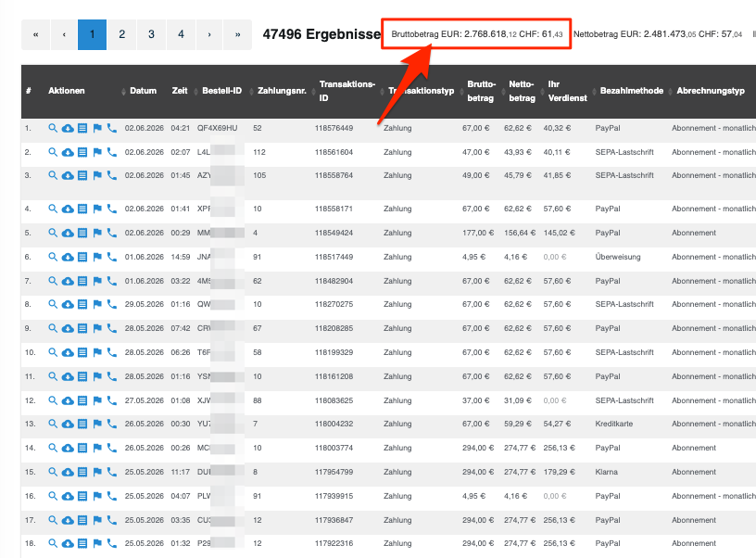The image size is (756, 558).
Task: Click Klarna payment method cell
Action: (606, 472)
